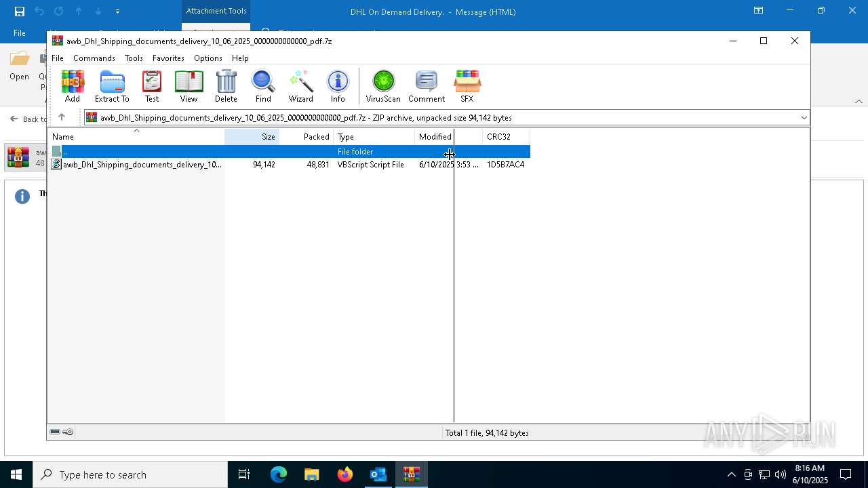Image resolution: width=868 pixels, height=488 pixels.
Task: Select the awb_Dhl_Shipping VBScript file row
Action: click(290, 165)
